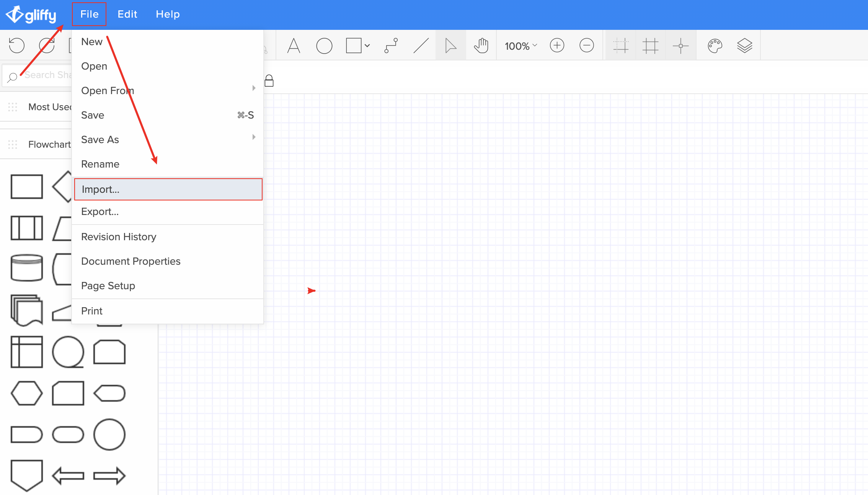Click the Zoom In plus icon
868x495 pixels.
tap(557, 46)
